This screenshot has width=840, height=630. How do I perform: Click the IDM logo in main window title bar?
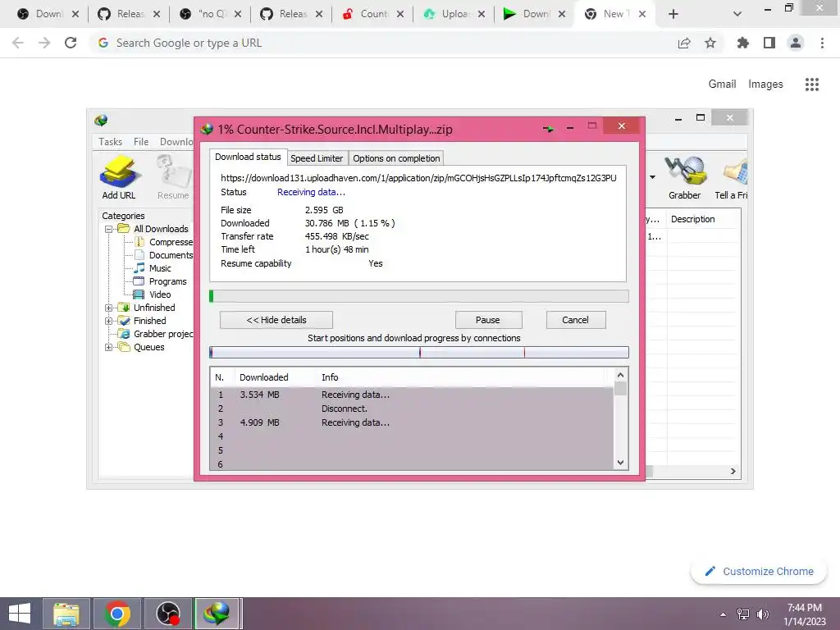coord(101,120)
